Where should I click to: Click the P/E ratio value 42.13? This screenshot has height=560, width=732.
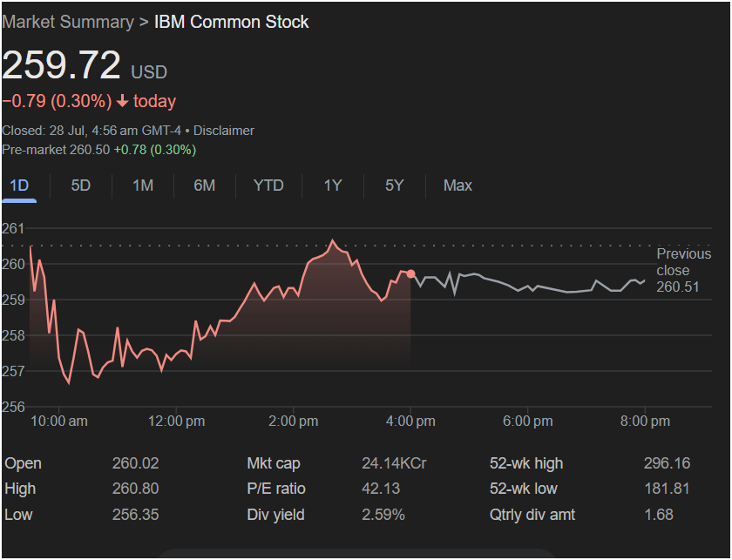381,489
